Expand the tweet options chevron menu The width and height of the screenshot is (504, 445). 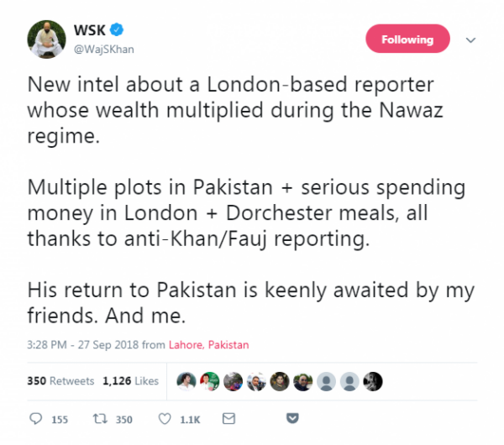pyautogui.click(x=470, y=39)
